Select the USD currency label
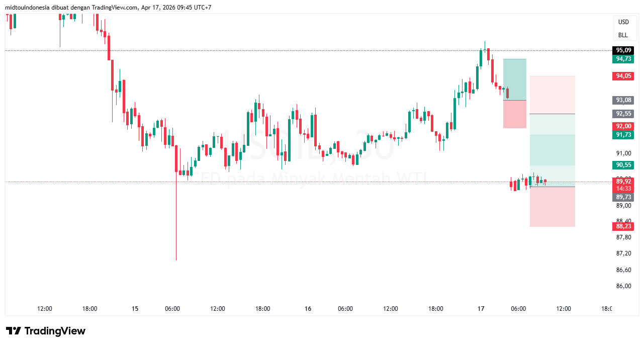 coord(623,22)
